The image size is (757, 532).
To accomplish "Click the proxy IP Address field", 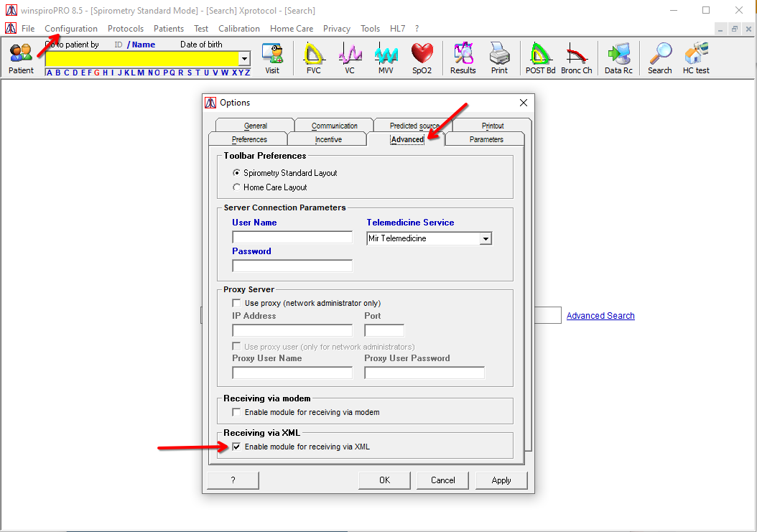I will (292, 330).
